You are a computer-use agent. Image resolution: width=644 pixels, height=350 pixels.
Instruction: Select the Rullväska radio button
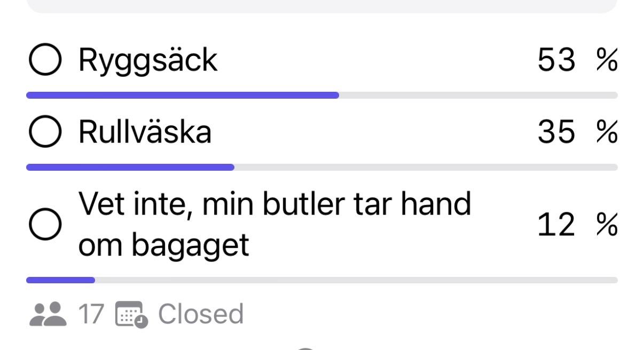[x=44, y=131]
